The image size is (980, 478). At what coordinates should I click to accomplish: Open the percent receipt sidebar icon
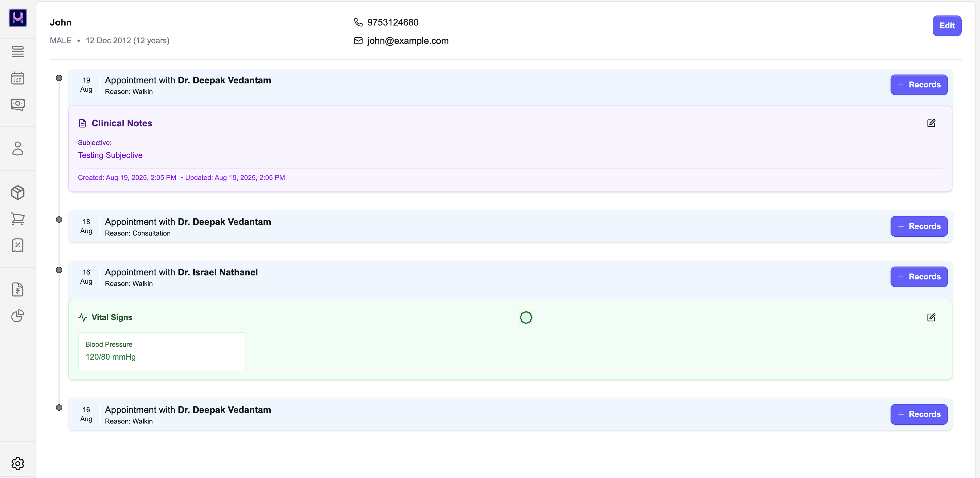[x=17, y=245]
